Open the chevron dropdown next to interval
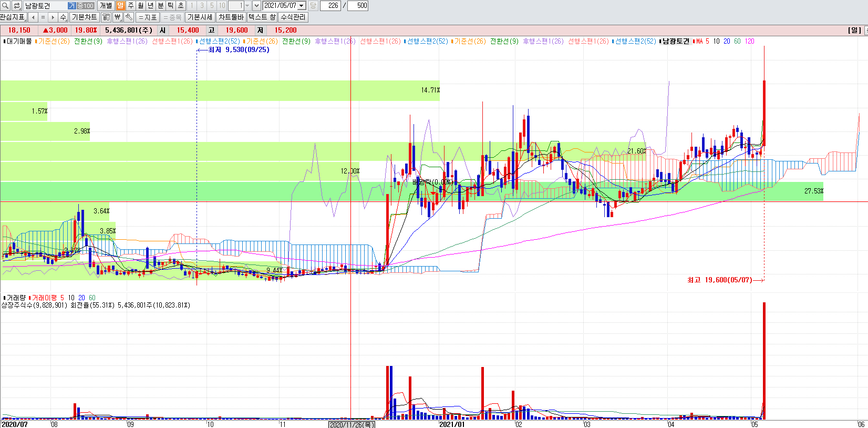The height and width of the screenshot is (428, 868). [x=256, y=5]
